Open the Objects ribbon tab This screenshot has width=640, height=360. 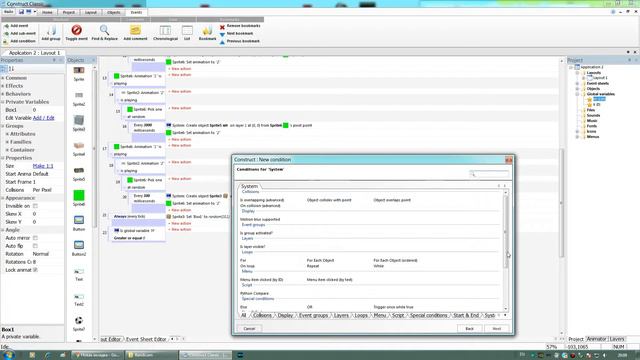(113, 12)
